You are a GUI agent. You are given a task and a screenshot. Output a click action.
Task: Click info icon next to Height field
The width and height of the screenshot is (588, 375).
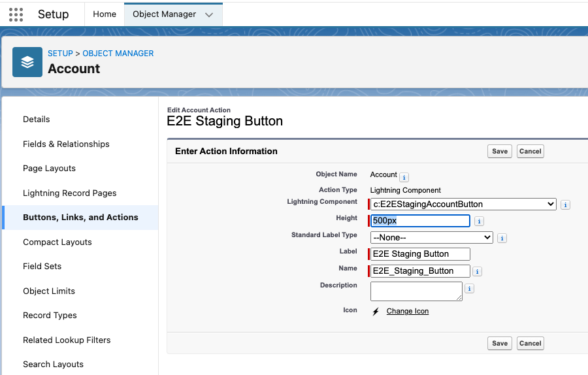click(x=479, y=221)
